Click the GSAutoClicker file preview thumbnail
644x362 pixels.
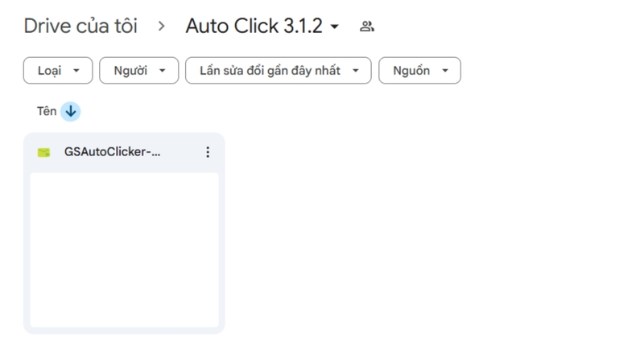point(124,249)
